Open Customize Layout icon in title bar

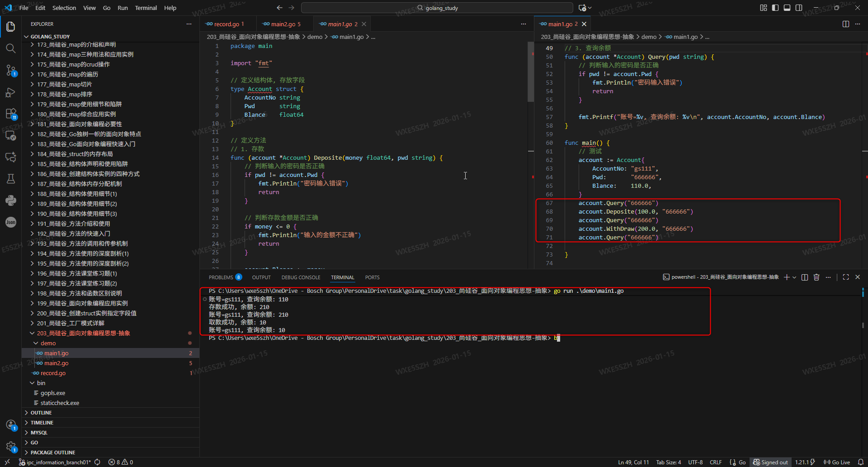764,8
